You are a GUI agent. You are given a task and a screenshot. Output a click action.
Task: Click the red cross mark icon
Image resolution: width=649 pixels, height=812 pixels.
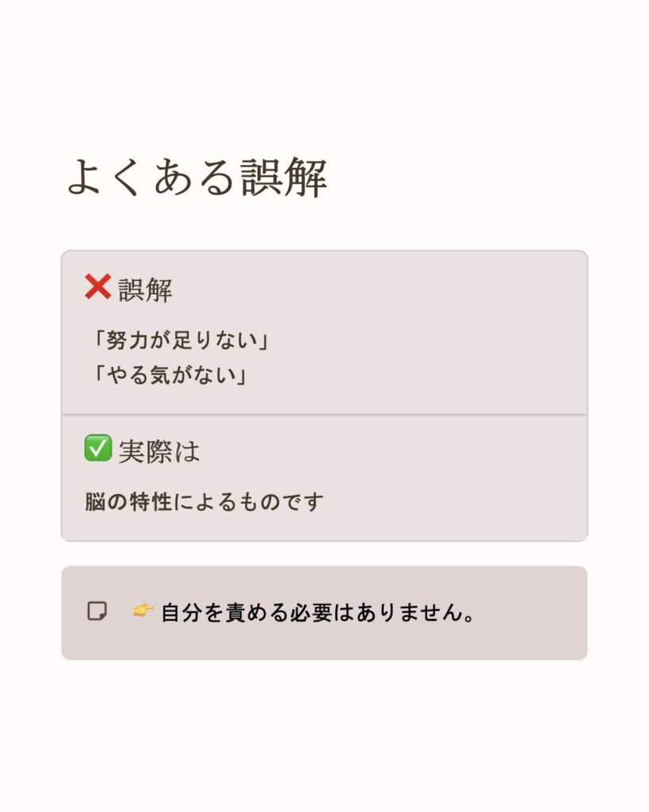[x=97, y=287]
